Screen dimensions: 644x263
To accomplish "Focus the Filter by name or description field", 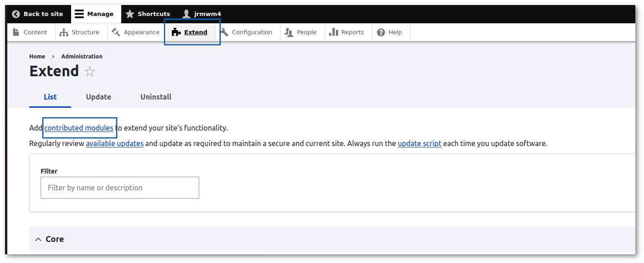I will coord(120,188).
